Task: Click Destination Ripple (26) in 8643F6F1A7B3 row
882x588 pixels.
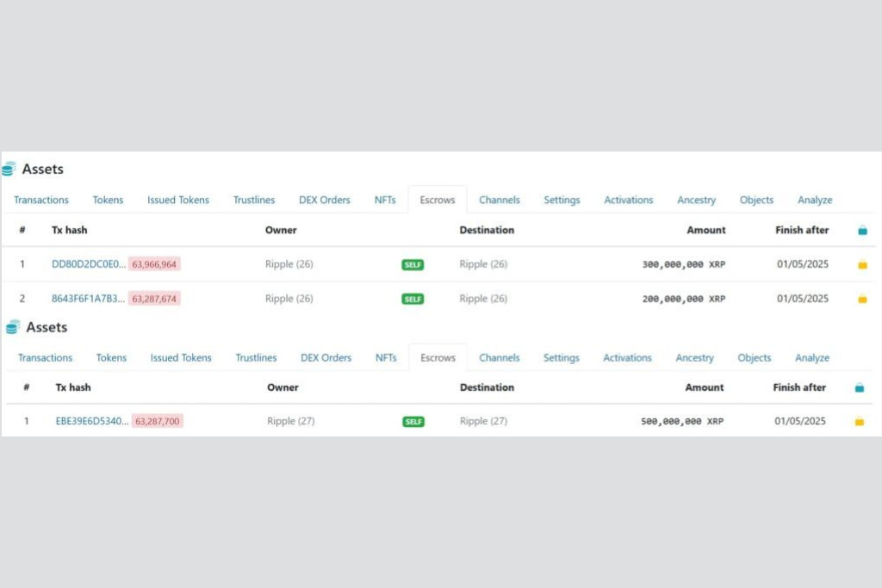Action: [x=483, y=299]
